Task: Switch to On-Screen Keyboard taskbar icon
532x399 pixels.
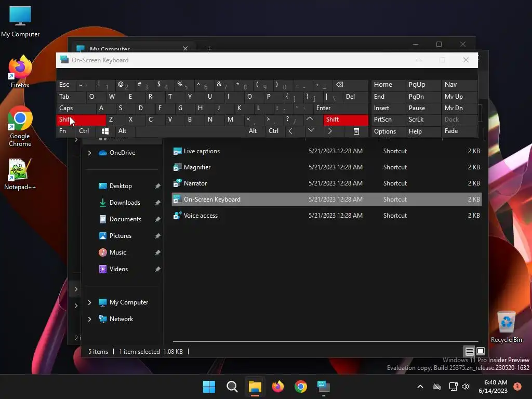Action: (x=324, y=387)
